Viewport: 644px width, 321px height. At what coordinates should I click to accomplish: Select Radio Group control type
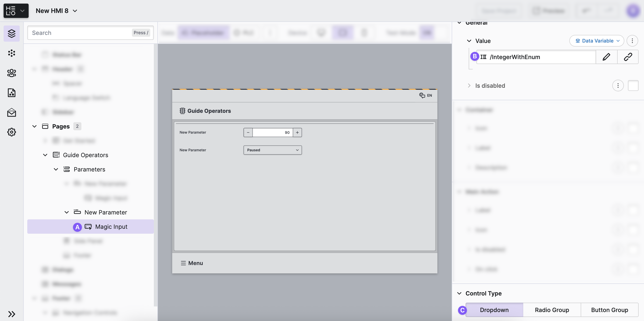(552, 310)
